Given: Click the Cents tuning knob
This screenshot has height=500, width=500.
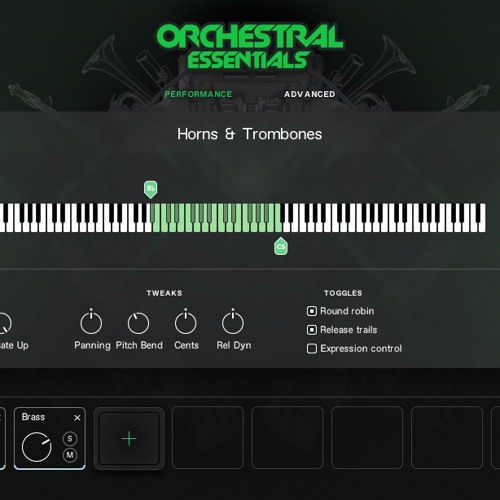Looking at the screenshot, I should pos(186,322).
